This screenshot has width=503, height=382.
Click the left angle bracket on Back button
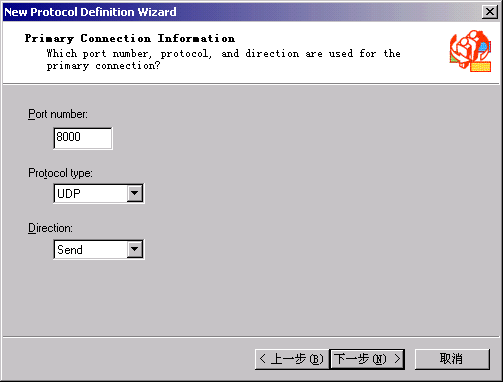(262, 359)
